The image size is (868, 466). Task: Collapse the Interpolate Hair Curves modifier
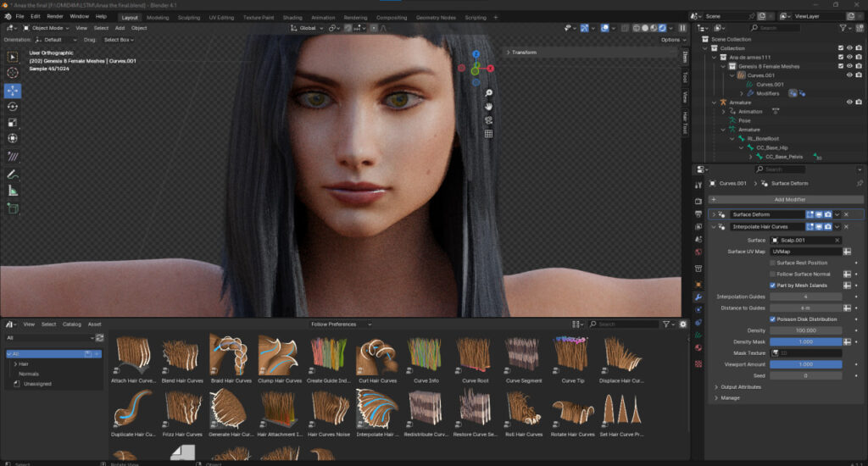(714, 227)
